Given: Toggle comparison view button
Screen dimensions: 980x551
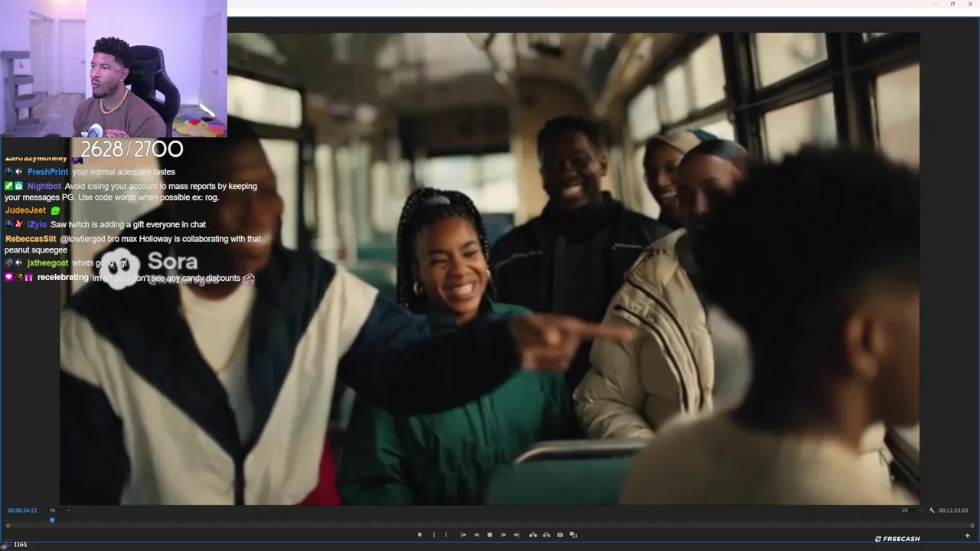Looking at the screenshot, I should (573, 535).
